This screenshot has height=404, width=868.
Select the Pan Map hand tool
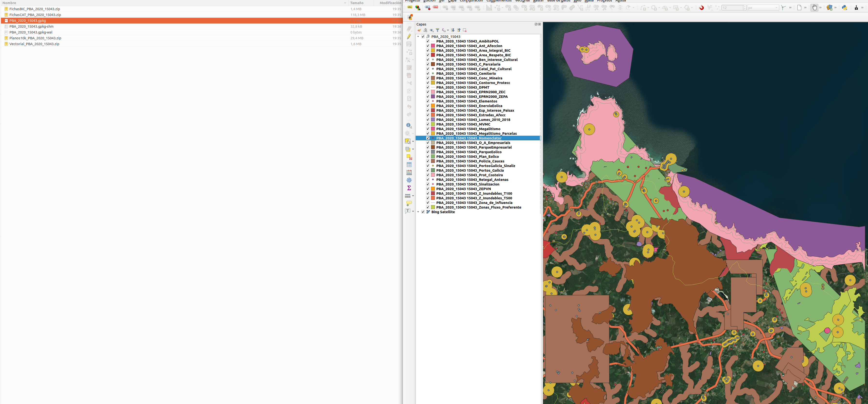[814, 8]
